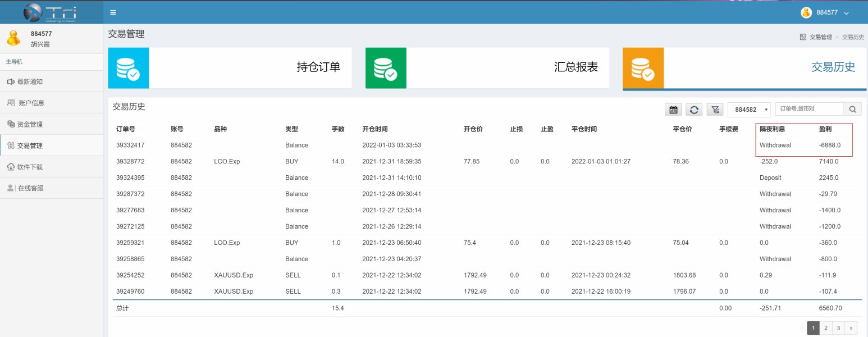The image size is (868, 337).
Task: Open 最新通知 in sidebar
Action: point(52,81)
